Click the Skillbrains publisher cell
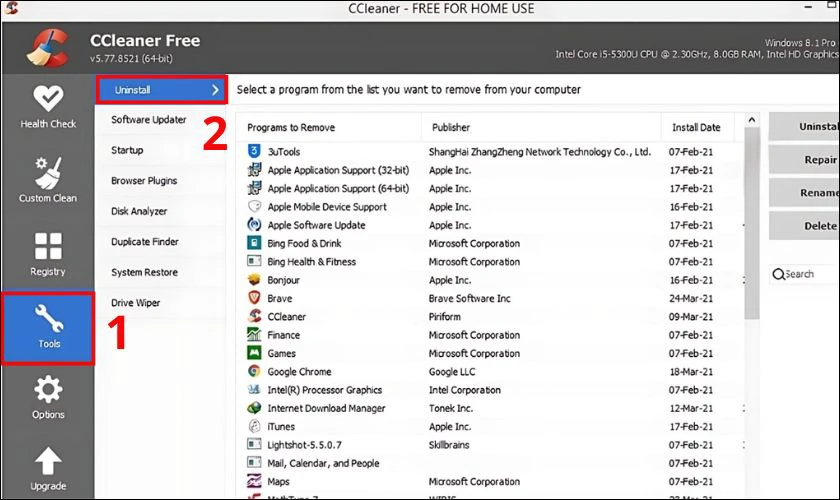 (x=449, y=445)
